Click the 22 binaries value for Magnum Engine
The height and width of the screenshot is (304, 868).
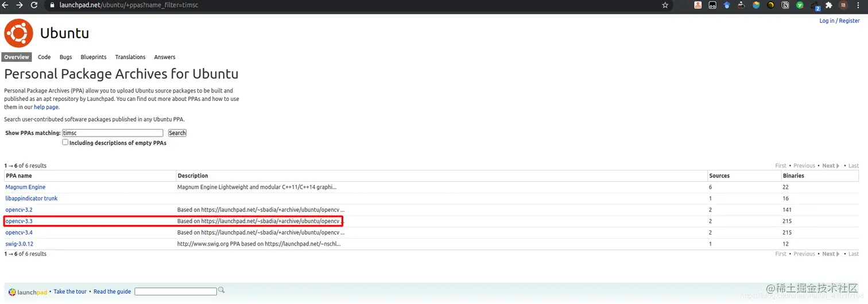785,187
